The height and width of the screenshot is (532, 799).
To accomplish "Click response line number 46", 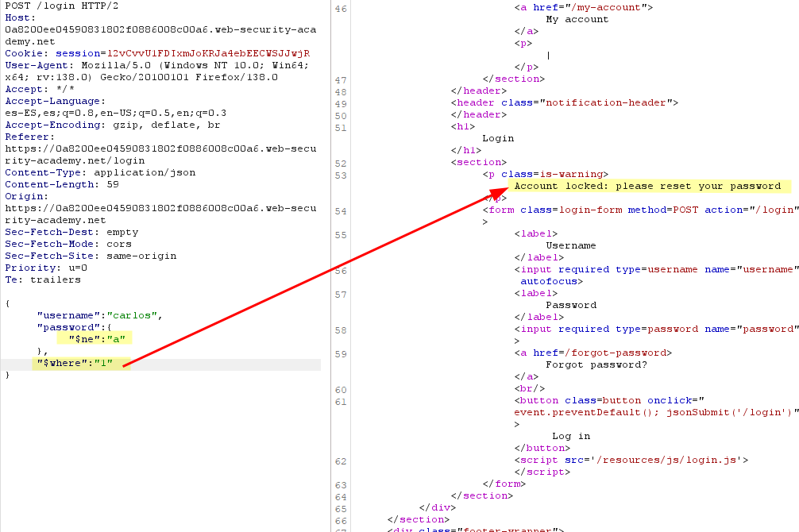I will (x=341, y=10).
